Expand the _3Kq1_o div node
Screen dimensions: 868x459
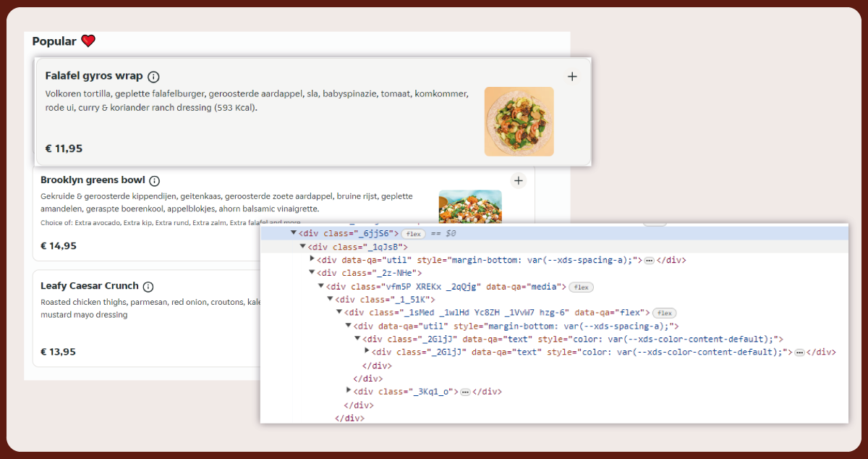349,391
